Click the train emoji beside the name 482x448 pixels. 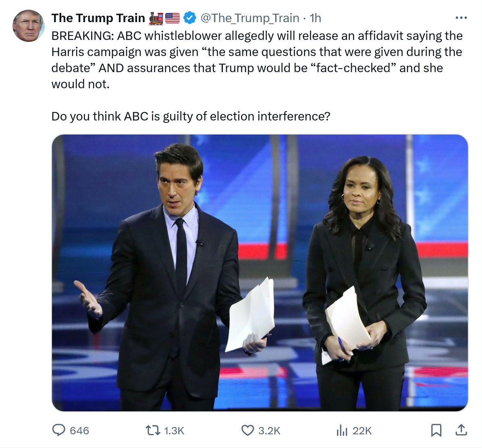pos(156,18)
